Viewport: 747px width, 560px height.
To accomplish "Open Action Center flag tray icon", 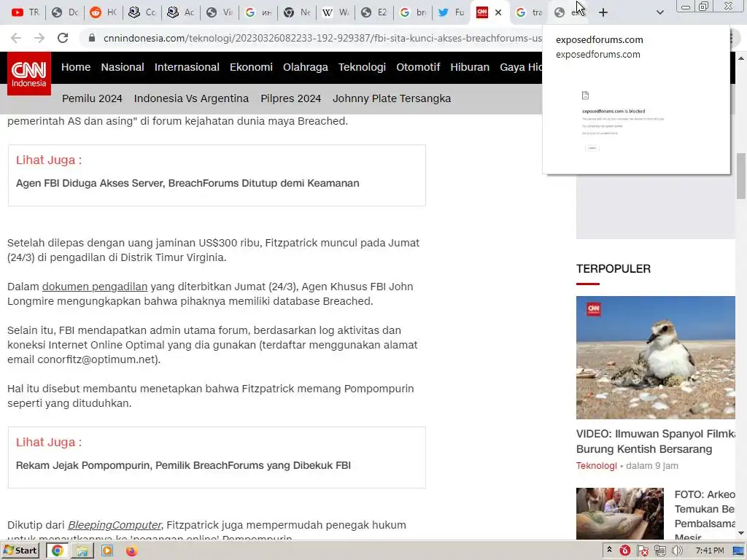I will point(642,551).
